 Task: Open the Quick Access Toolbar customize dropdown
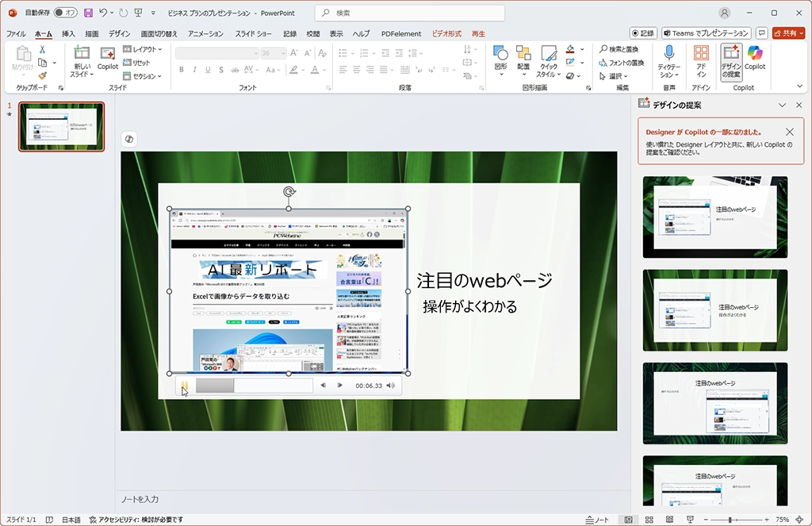click(x=153, y=13)
